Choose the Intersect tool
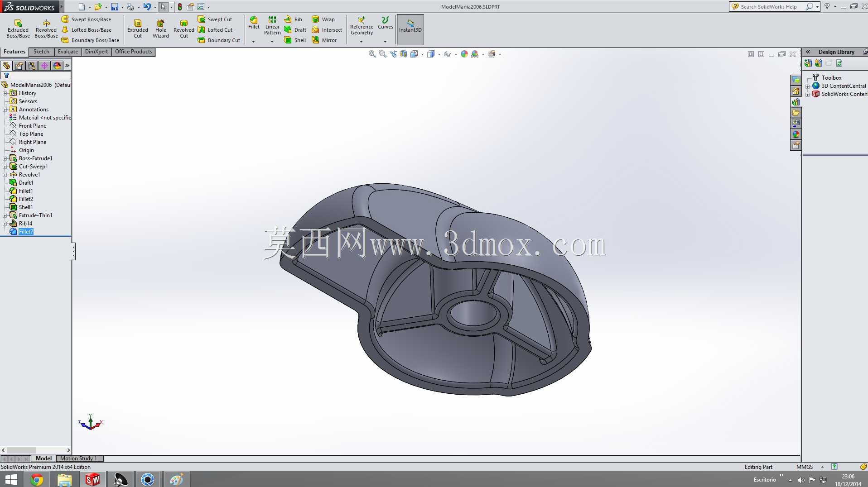Image resolution: width=868 pixels, height=487 pixels. [327, 30]
